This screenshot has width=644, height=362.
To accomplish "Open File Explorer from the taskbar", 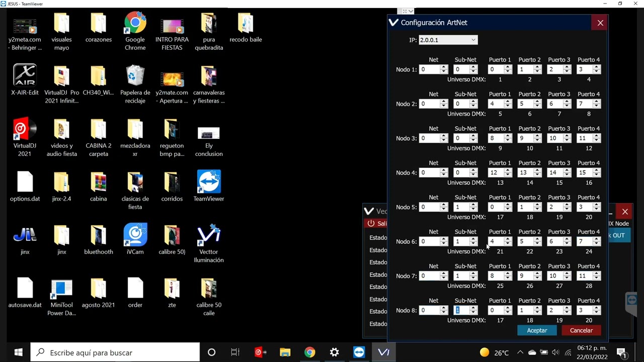I will point(285,352).
